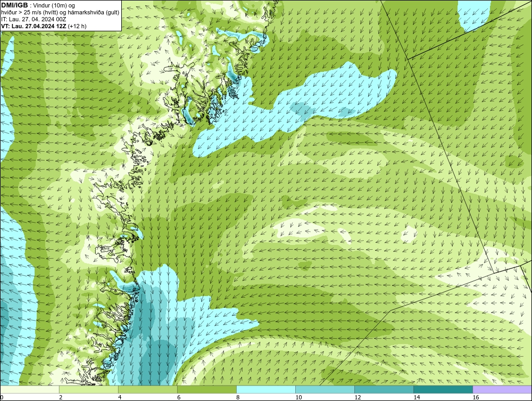
Task: Click the legend label '8'
Action: (x=238, y=397)
